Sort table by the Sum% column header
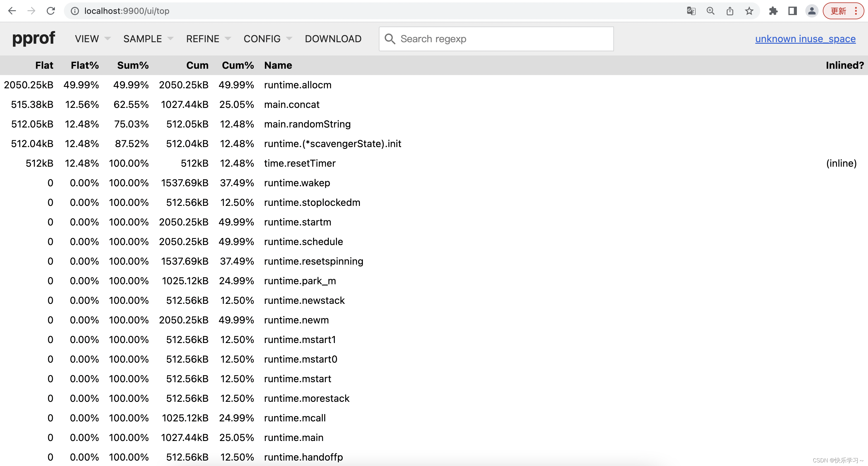 coord(133,65)
